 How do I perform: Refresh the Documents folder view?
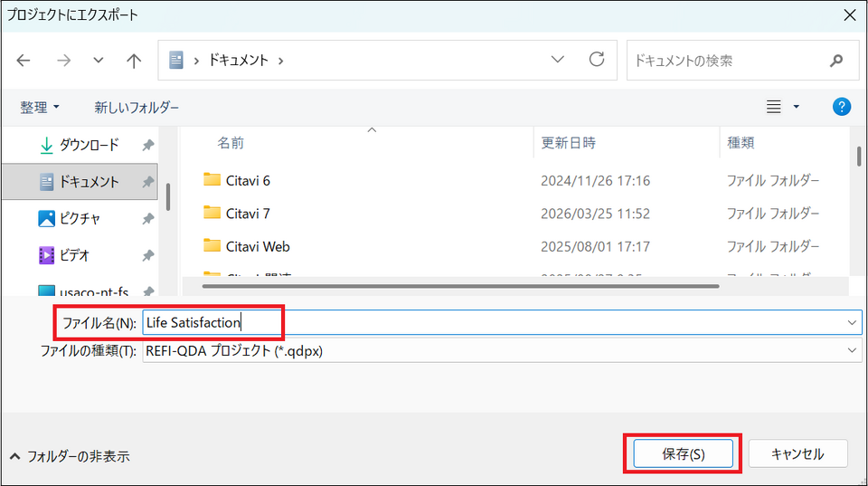597,60
